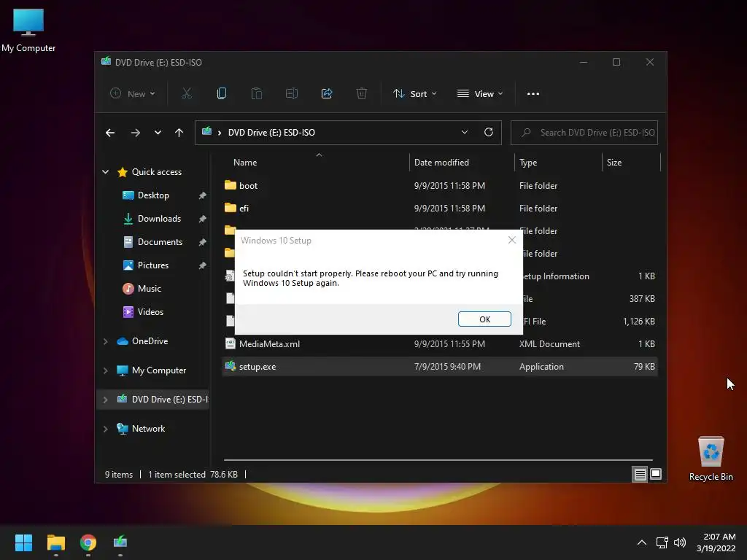Expand DVD Drive (E:) tree node
Viewport: 747px width, 560px height.
tap(105, 400)
